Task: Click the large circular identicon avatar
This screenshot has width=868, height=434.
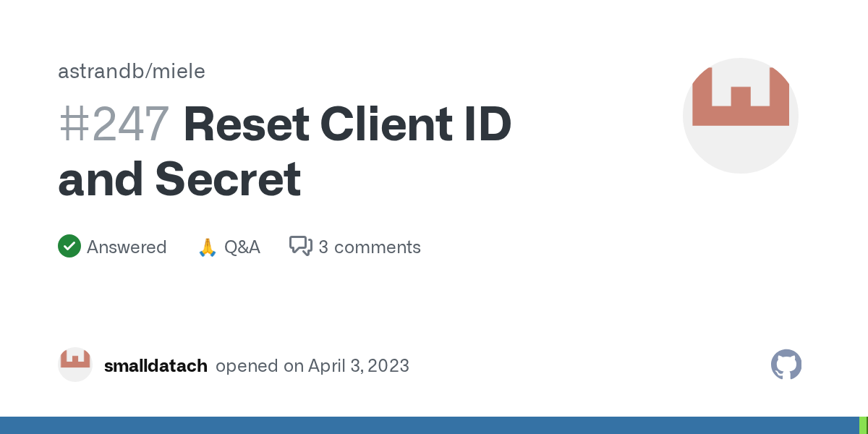Action: point(740,116)
